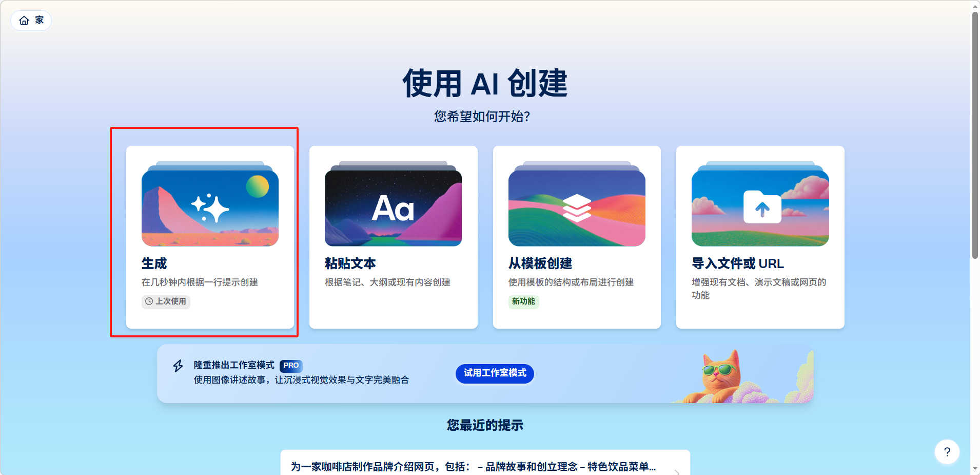The width and height of the screenshot is (980, 475).
Task: Open the question mark help button
Action: (x=947, y=452)
